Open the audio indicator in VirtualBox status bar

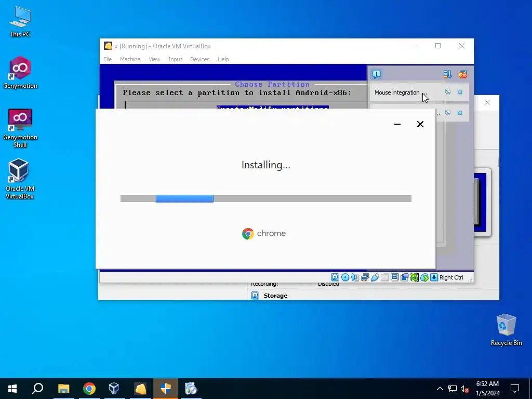[x=355, y=277]
